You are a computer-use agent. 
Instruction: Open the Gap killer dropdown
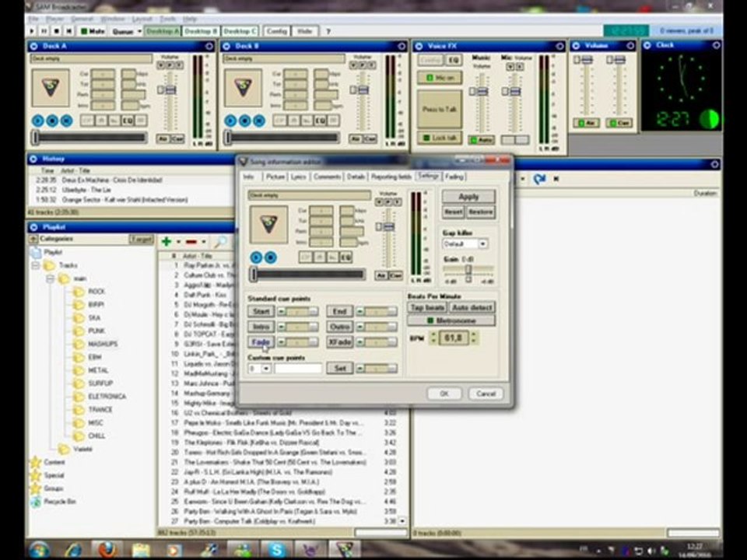[x=482, y=243]
